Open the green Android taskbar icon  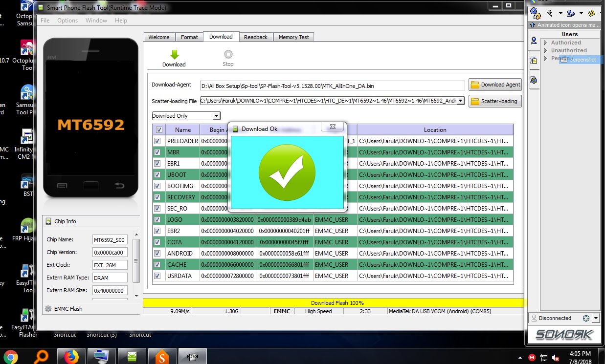coord(132,357)
